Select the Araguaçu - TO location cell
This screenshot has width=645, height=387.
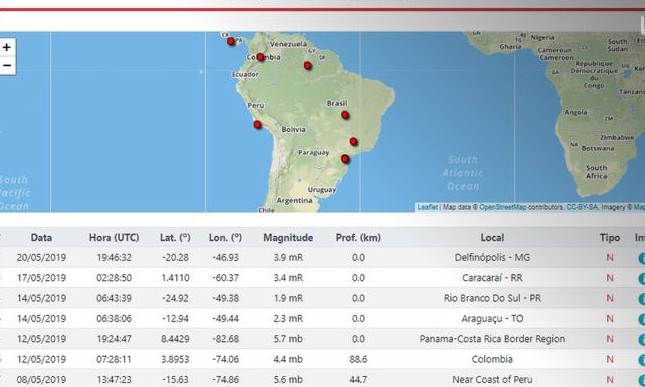click(492, 318)
